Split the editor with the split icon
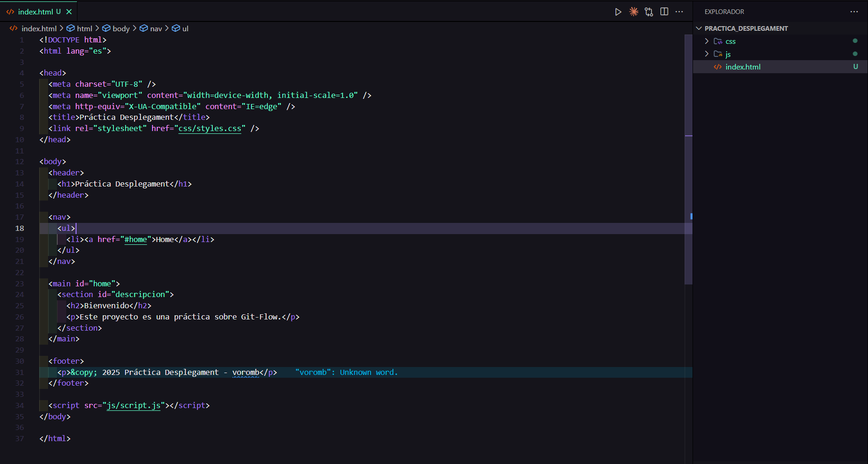868x464 pixels. pos(664,12)
